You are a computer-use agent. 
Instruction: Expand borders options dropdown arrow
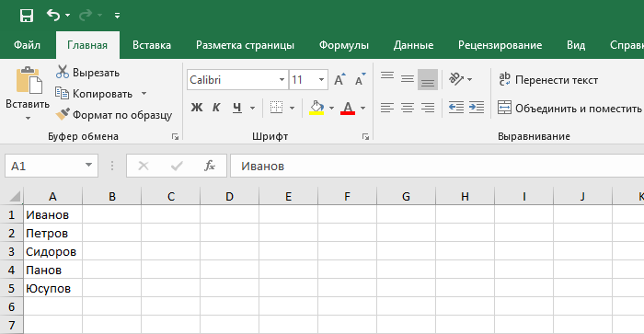click(292, 108)
